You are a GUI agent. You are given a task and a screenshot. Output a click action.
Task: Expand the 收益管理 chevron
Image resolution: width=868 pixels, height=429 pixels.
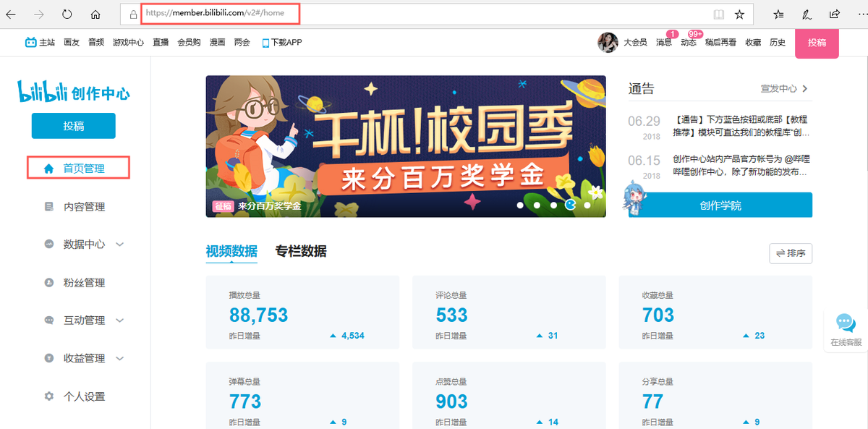point(120,358)
